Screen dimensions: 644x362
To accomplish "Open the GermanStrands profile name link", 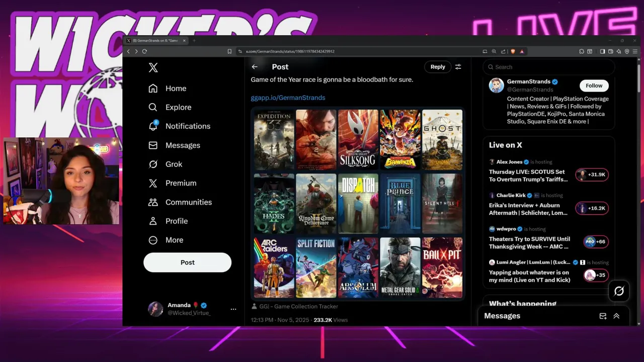I will (529, 81).
